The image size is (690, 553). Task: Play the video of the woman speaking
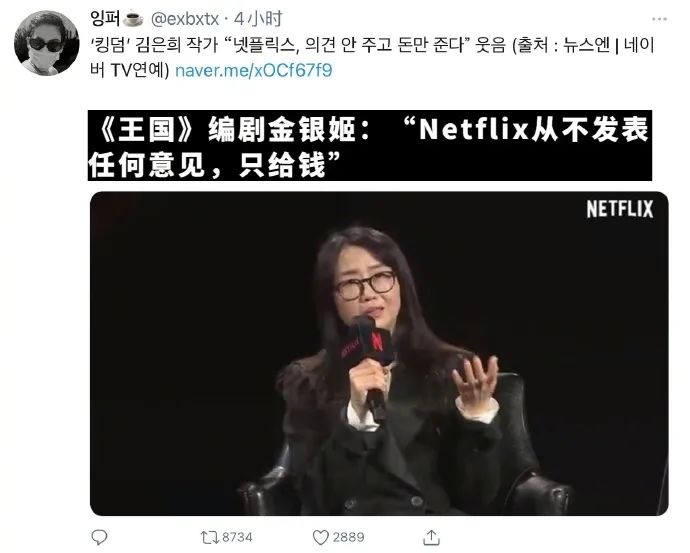pos(379,353)
